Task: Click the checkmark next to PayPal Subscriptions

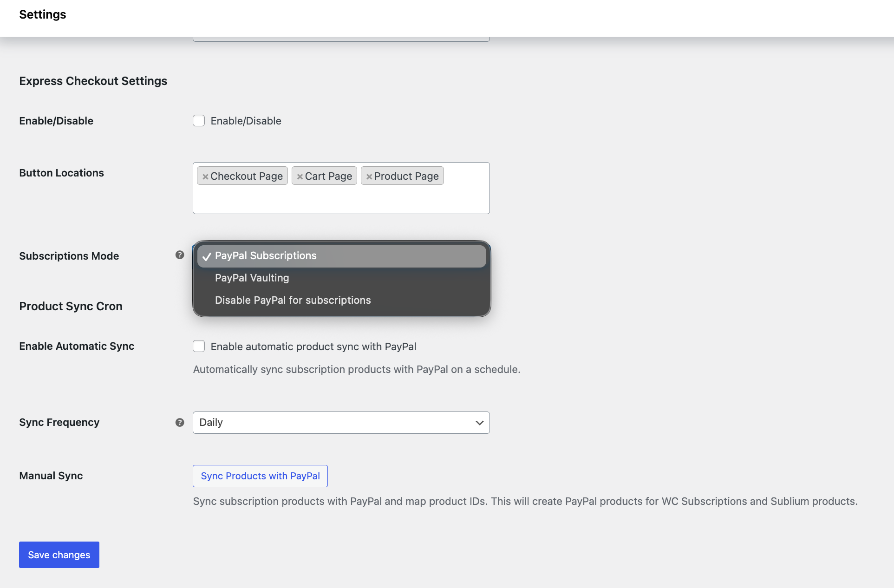Action: pyautogui.click(x=208, y=256)
